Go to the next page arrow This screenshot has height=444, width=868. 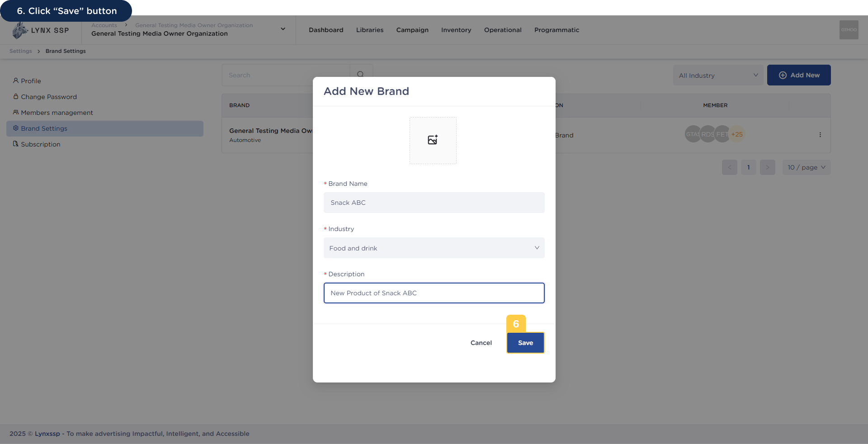767,167
